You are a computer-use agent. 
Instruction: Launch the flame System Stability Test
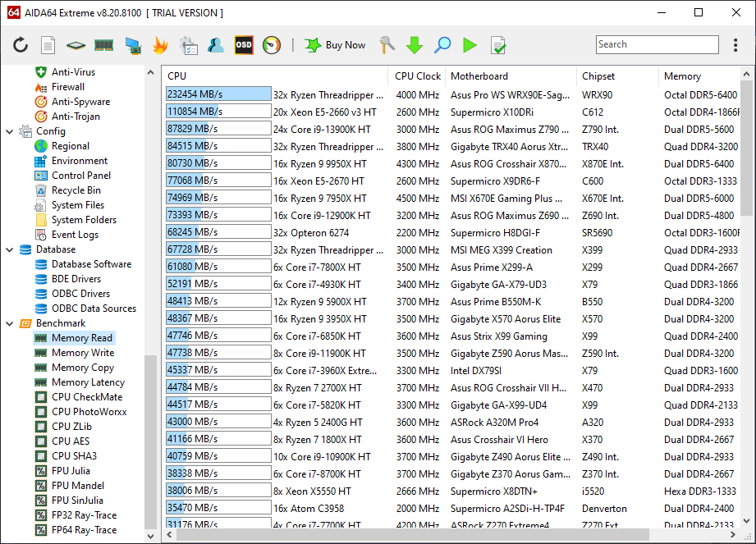coord(160,45)
